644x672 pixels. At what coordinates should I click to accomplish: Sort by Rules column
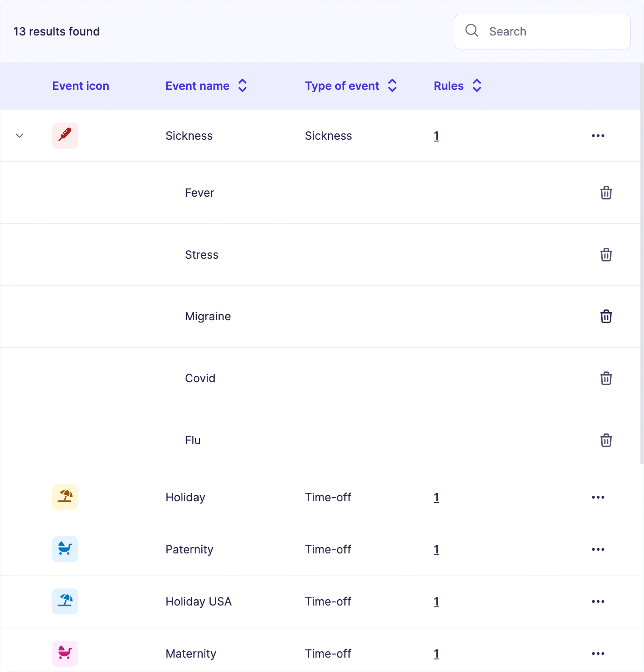(x=476, y=86)
